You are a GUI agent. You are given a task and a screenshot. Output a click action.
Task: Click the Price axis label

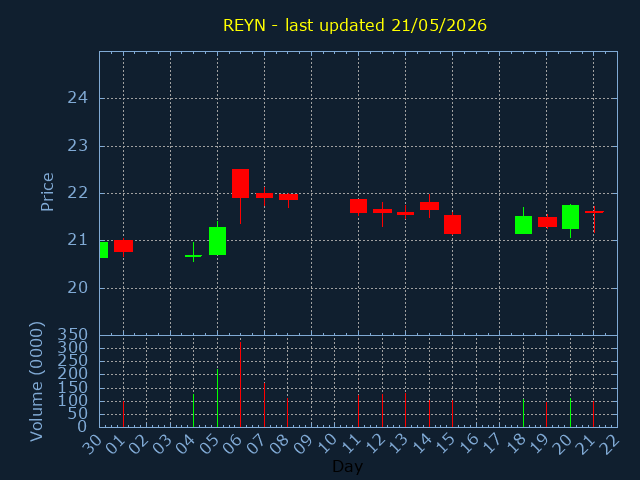[x=47, y=192]
